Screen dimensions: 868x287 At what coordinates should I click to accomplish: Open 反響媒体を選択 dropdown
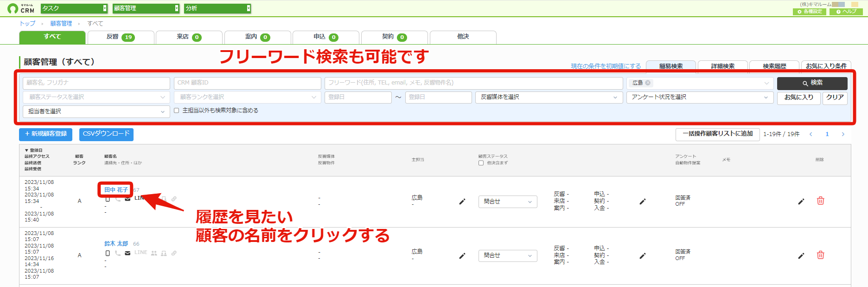549,97
